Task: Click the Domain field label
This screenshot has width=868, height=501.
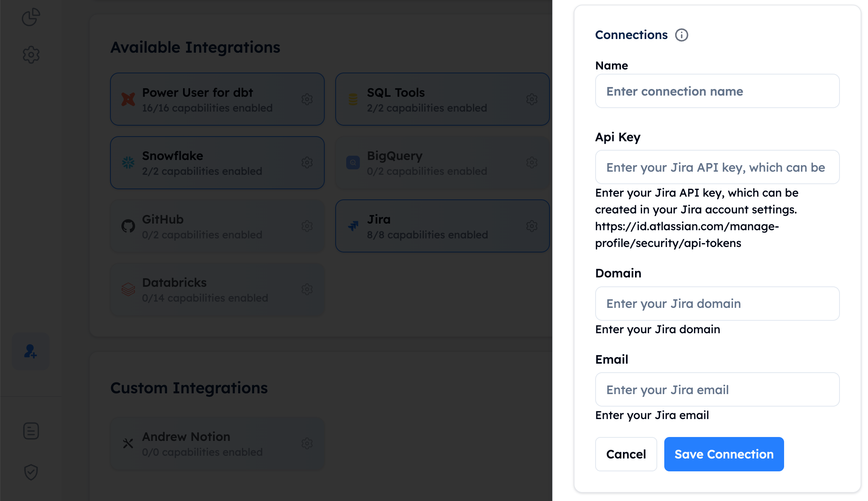Action: 618,273
